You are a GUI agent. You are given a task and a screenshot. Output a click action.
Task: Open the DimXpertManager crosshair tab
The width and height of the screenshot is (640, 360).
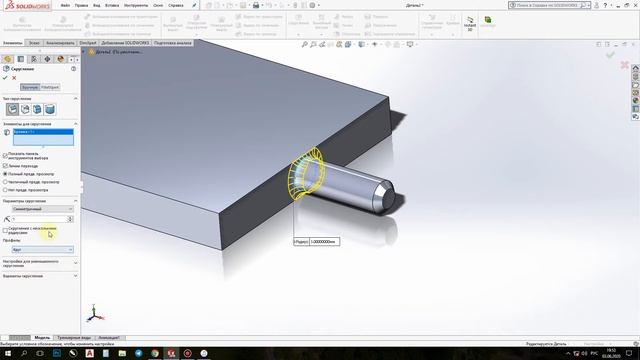pos(47,59)
